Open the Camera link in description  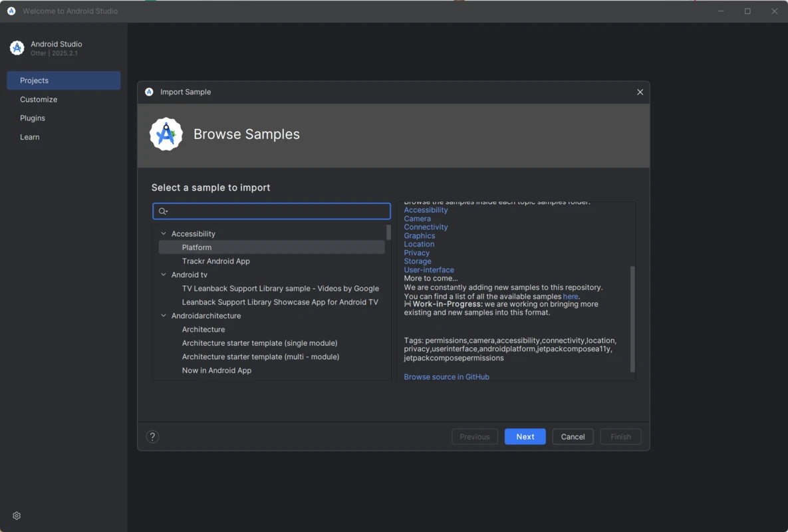[417, 219]
